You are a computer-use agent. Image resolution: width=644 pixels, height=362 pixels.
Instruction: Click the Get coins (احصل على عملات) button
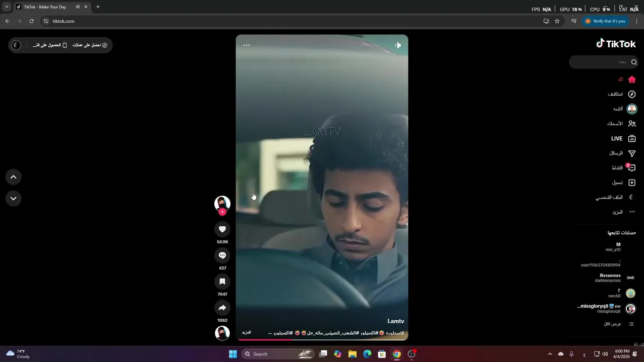[90, 45]
